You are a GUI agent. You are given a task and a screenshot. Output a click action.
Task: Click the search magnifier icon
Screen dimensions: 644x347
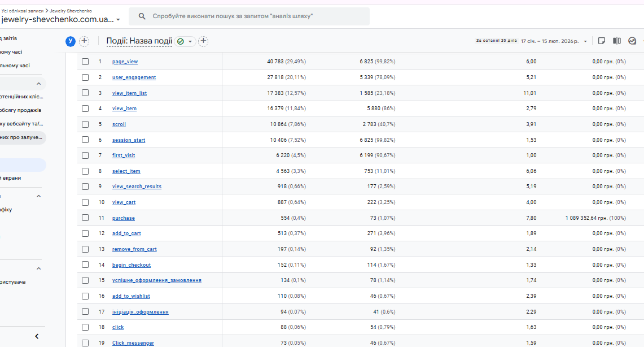[142, 16]
